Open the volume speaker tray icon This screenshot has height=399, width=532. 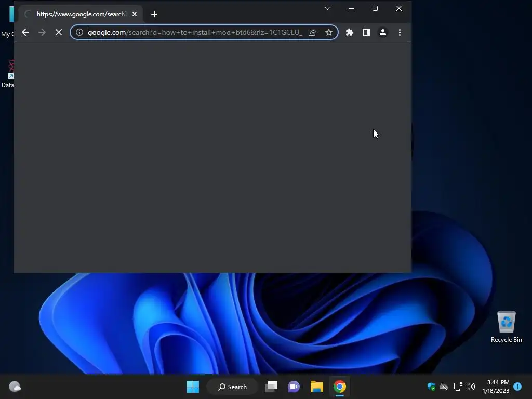pos(471,387)
